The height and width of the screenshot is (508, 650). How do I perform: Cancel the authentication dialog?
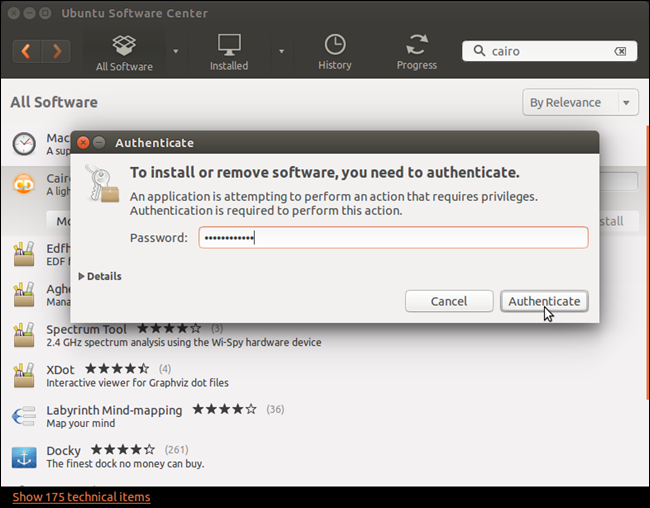449,301
